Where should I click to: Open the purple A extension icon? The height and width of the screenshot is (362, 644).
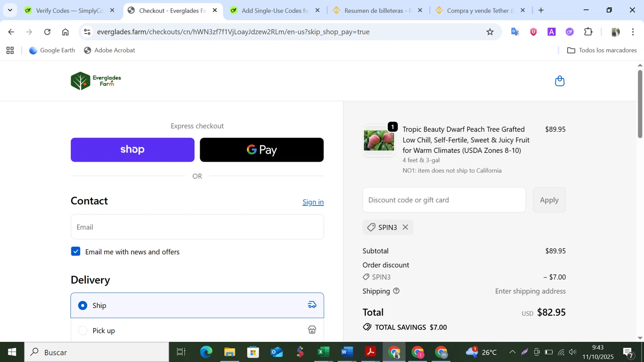(552, 32)
